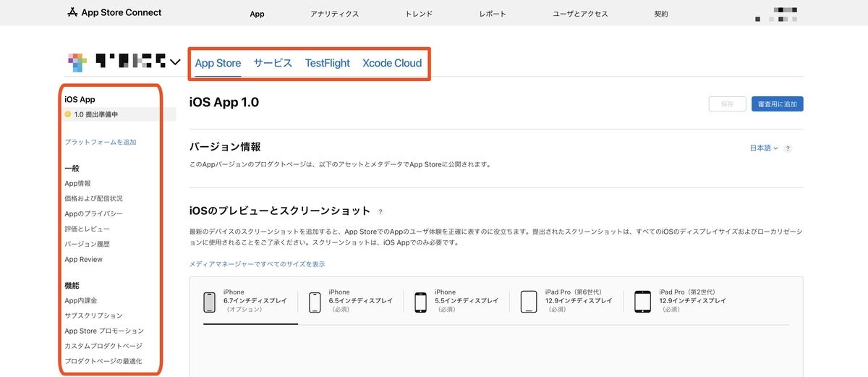Select iPad Pro（第6世代）12.9インチ tab label
Image resolution: width=868 pixels, height=377 pixels.
(x=579, y=300)
